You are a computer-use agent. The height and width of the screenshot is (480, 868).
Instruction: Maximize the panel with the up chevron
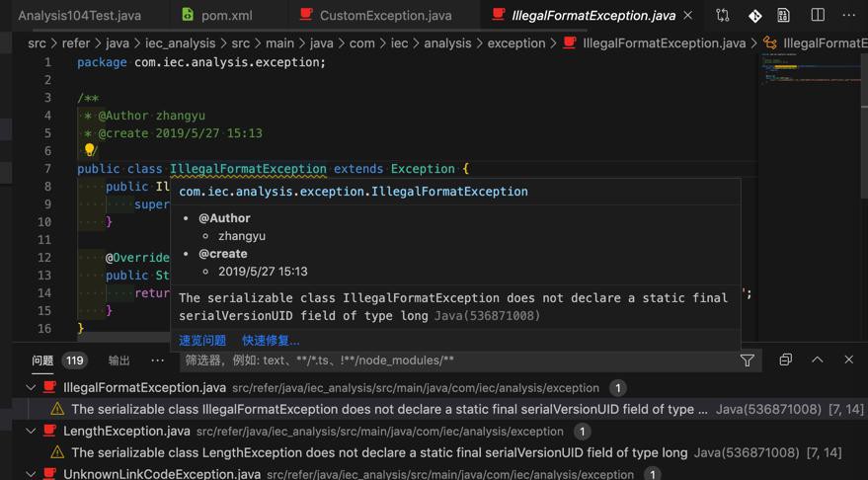click(817, 360)
